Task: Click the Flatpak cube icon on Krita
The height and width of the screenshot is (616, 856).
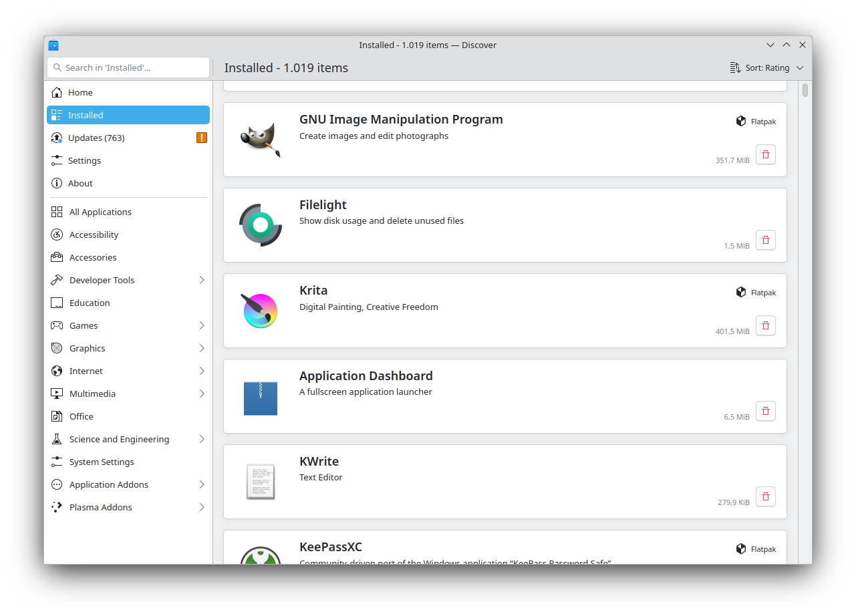Action: 741,292
